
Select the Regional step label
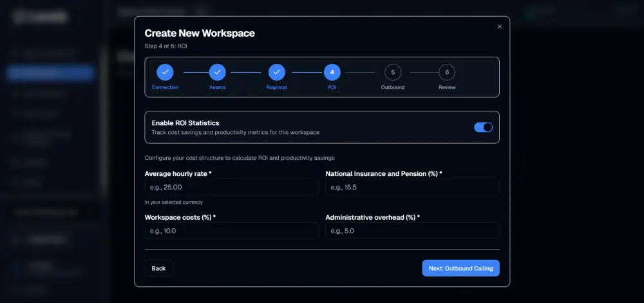[277, 87]
